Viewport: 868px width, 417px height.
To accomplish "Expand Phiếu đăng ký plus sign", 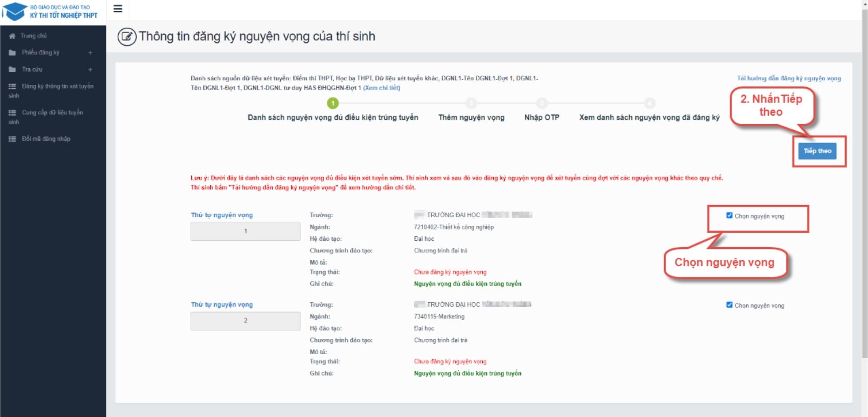I will [90, 53].
